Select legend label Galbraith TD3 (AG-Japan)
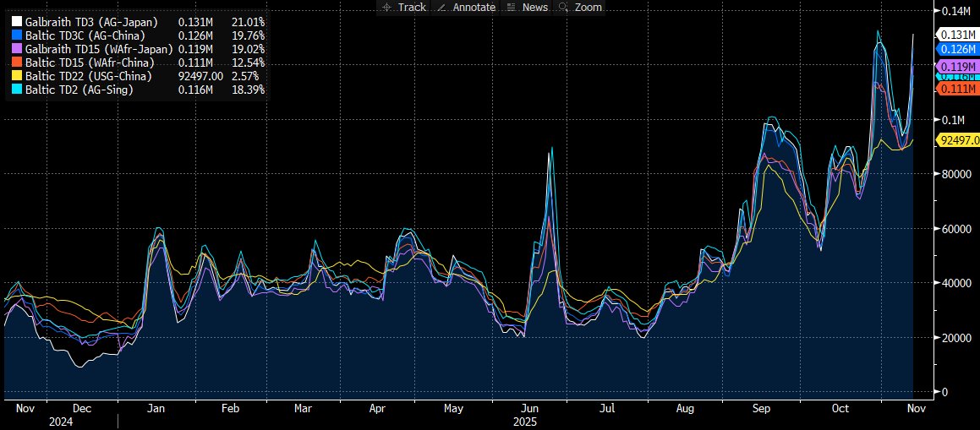Screen dimensions: 980x430 [x=91, y=22]
